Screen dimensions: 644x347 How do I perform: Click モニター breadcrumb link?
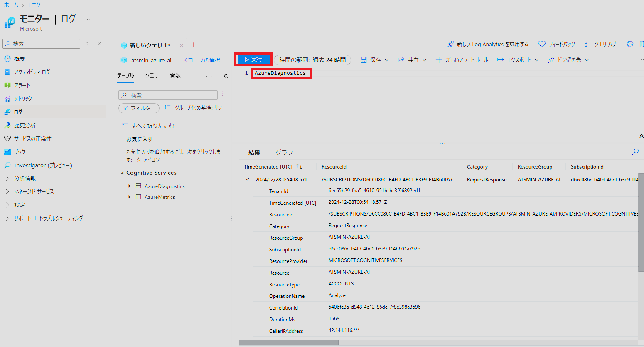[36, 5]
